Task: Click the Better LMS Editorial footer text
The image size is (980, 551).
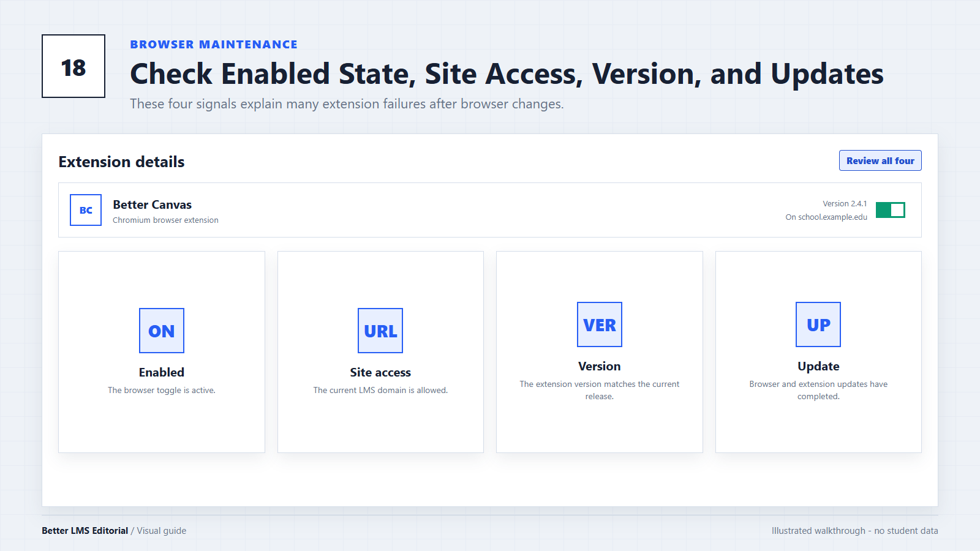Action: [x=85, y=531]
